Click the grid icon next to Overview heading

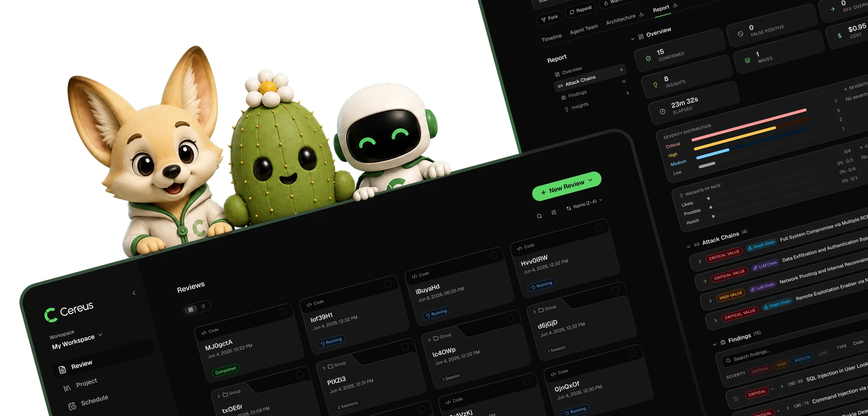click(x=641, y=37)
